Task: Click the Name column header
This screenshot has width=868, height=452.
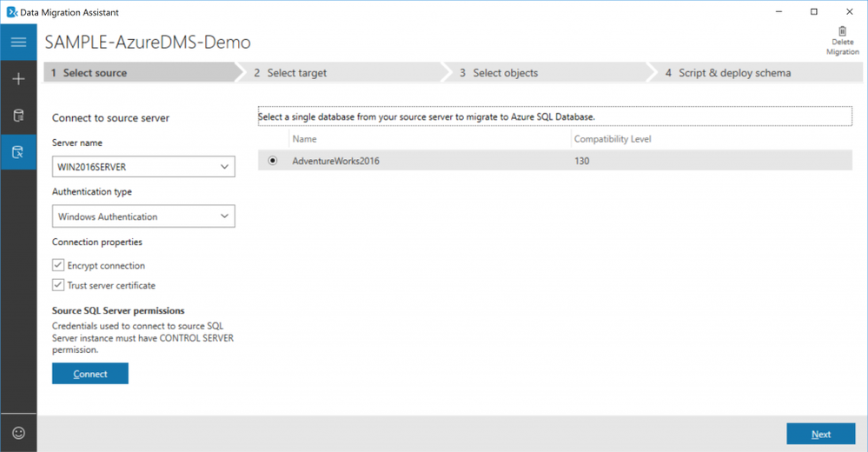Action: [304, 139]
